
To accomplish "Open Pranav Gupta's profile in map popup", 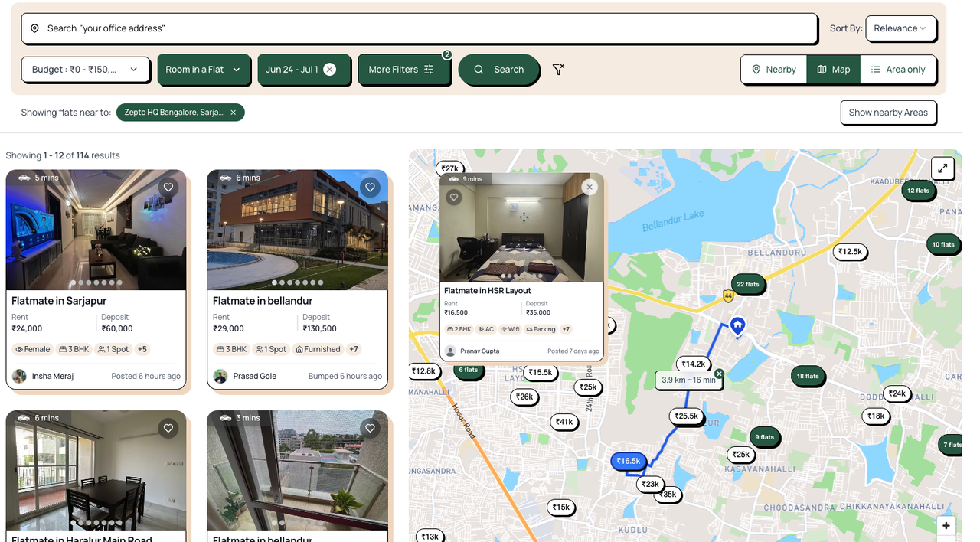I will (472, 351).
